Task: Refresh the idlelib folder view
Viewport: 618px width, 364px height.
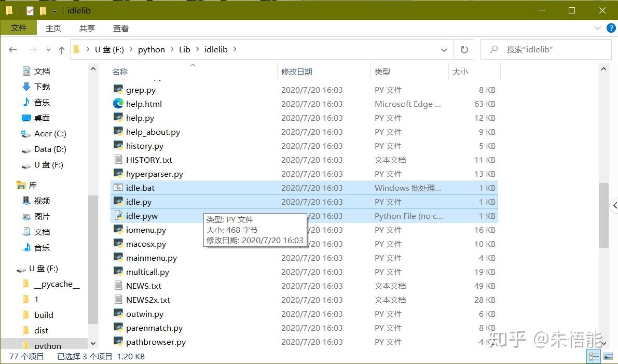Action: point(464,49)
